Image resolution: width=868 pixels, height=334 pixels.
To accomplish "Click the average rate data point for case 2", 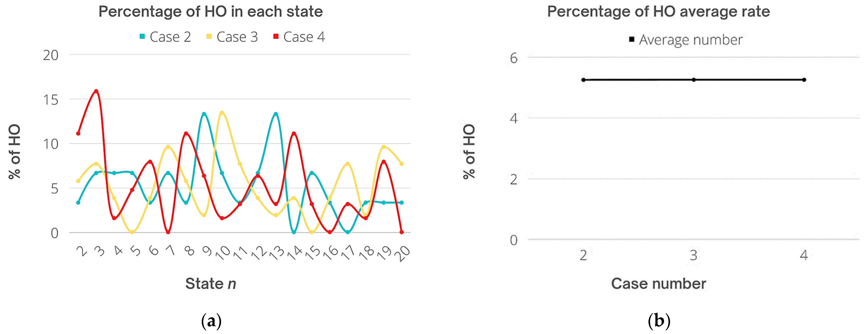I will (x=583, y=80).
